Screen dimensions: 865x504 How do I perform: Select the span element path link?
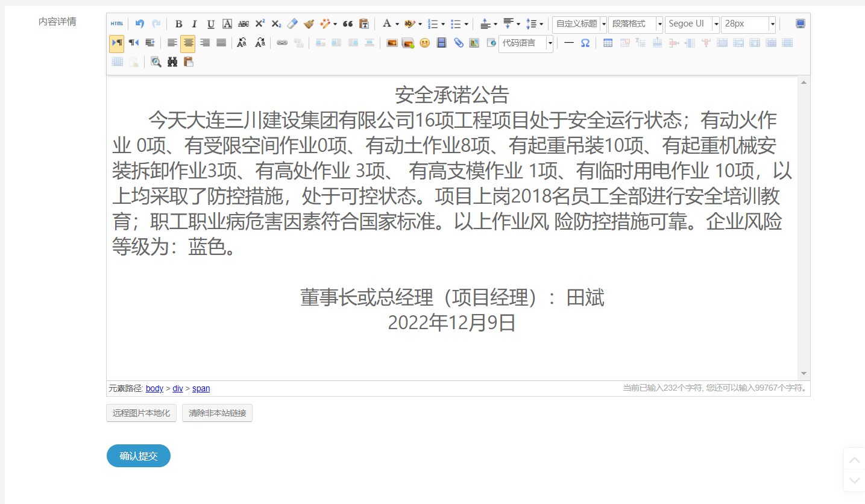click(201, 389)
